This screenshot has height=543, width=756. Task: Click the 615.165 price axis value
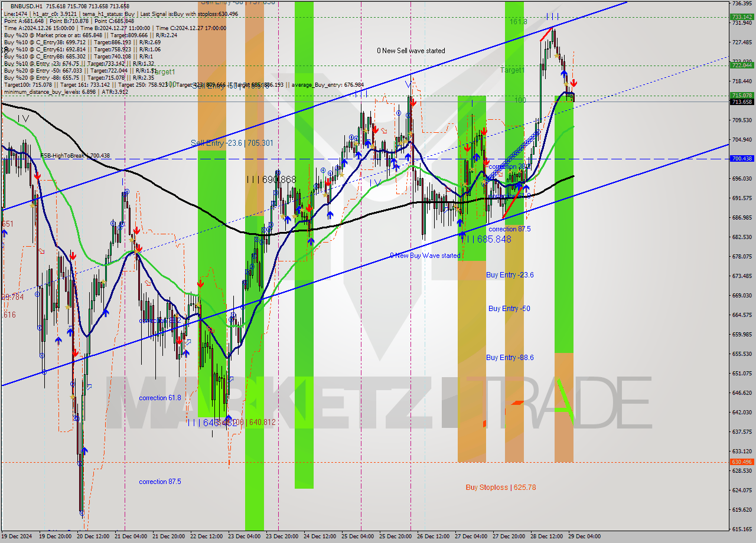tap(742, 529)
